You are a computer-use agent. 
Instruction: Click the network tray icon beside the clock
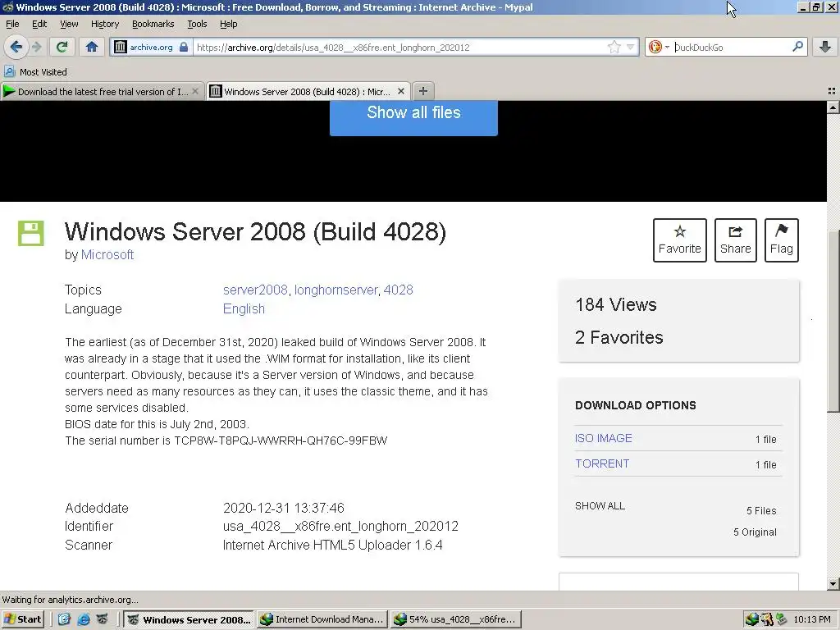click(782, 620)
